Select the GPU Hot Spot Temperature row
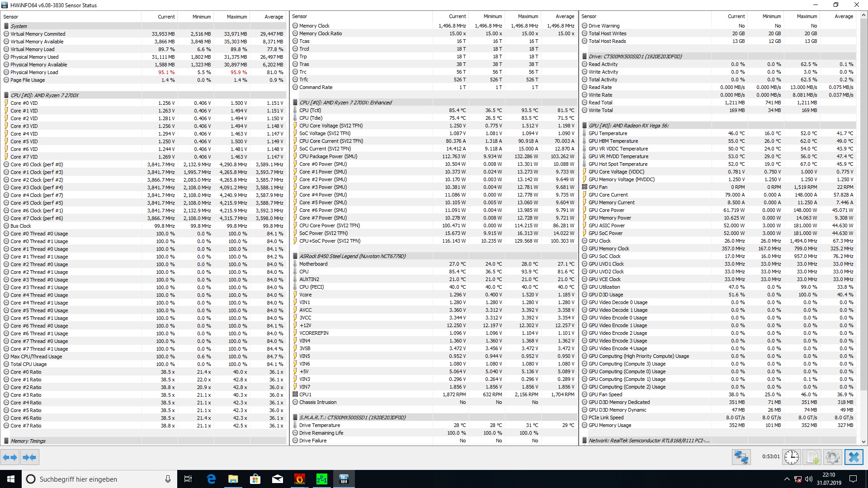 click(x=618, y=164)
